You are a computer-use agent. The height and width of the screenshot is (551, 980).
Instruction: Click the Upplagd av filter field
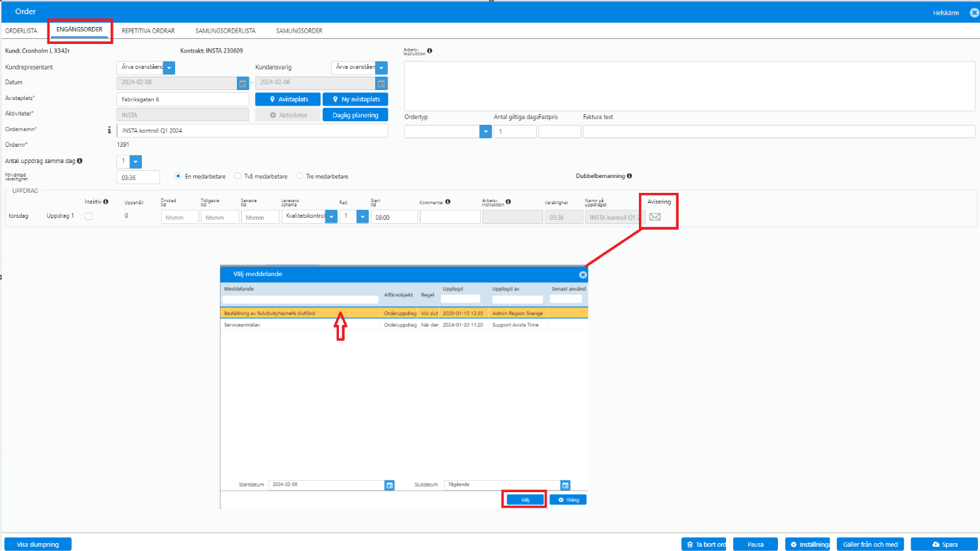(518, 299)
